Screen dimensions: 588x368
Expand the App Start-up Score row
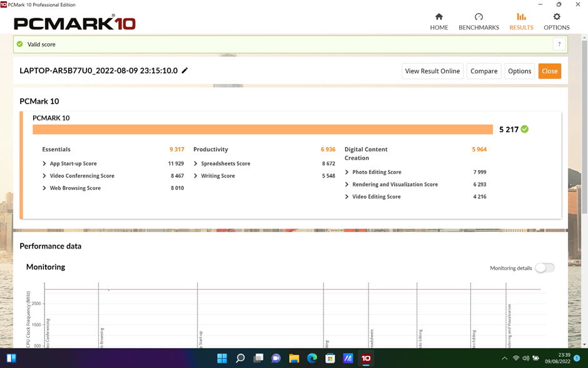[44, 163]
